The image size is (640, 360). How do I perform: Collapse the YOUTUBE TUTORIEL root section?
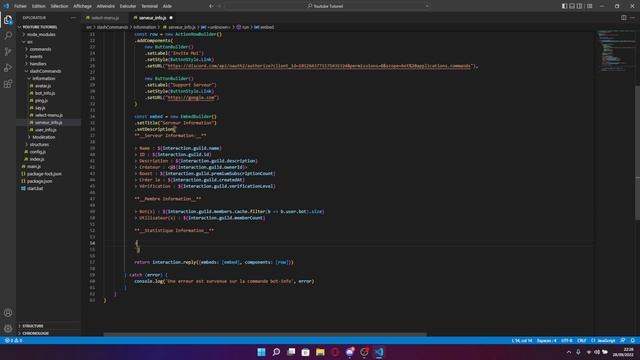(x=49, y=27)
